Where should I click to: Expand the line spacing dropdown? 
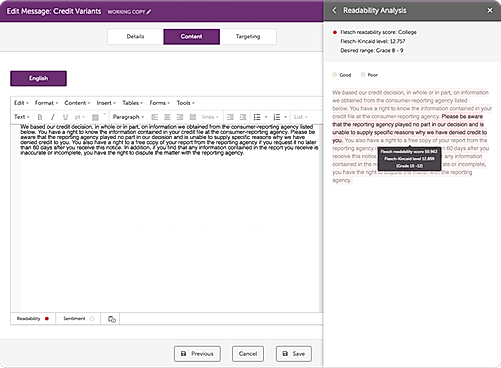click(210, 117)
